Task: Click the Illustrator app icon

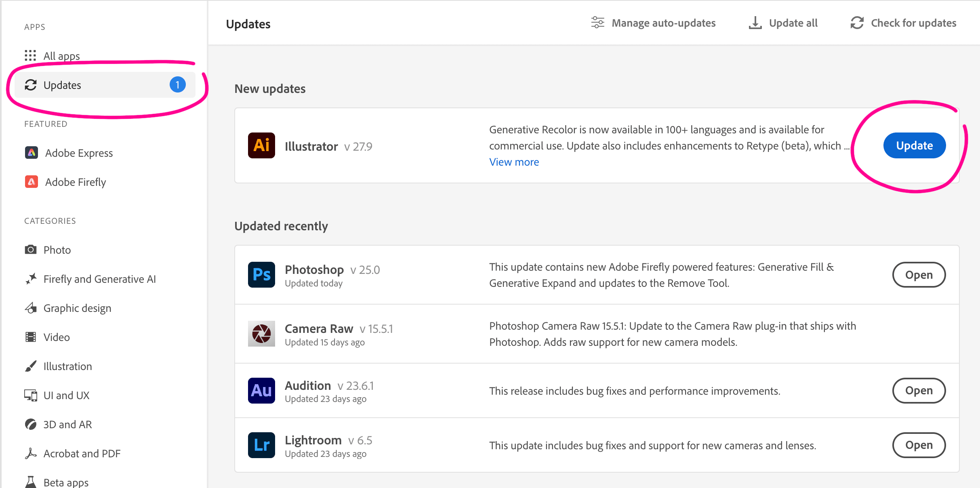Action: 261,145
